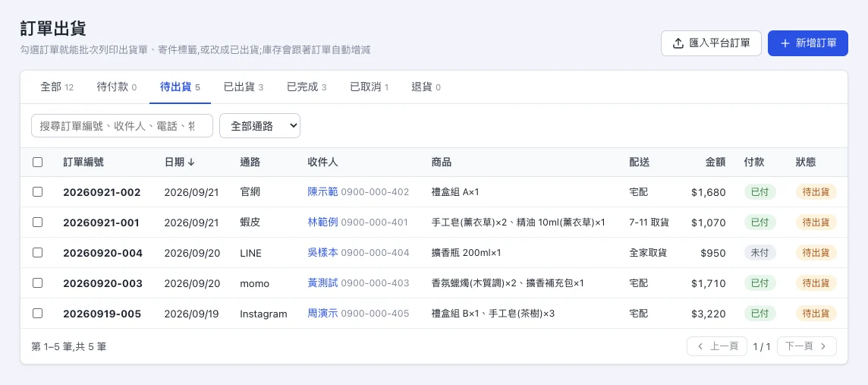Viewport: 868px width, 385px height.
Task: Click the 第 1–5 筆,共 5 筆 count text
Action: (x=69, y=347)
